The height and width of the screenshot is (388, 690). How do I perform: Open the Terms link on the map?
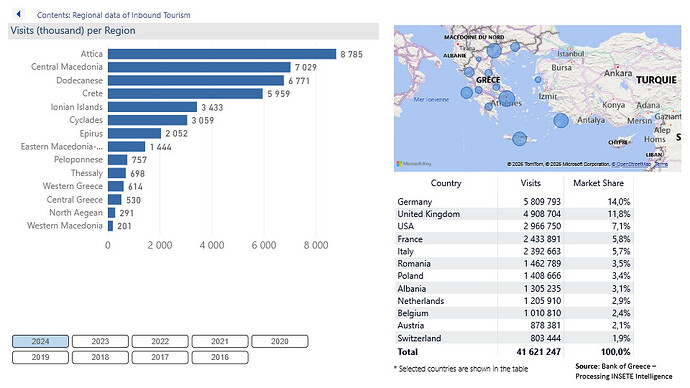pyautogui.click(x=661, y=164)
